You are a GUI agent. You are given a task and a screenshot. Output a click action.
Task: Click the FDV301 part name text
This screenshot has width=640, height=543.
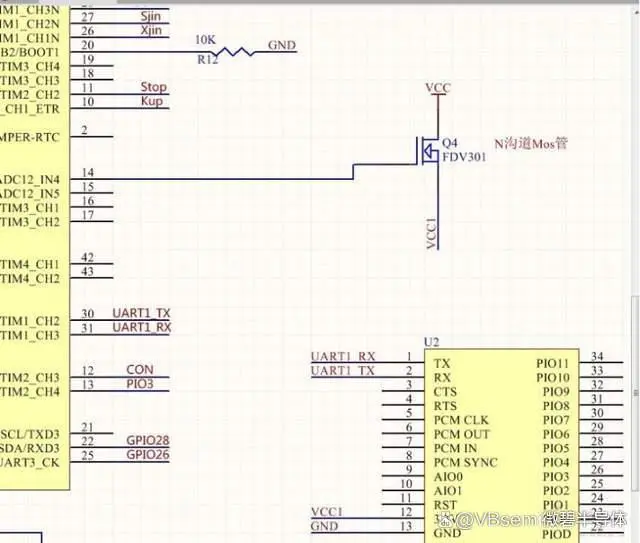[x=464, y=157]
